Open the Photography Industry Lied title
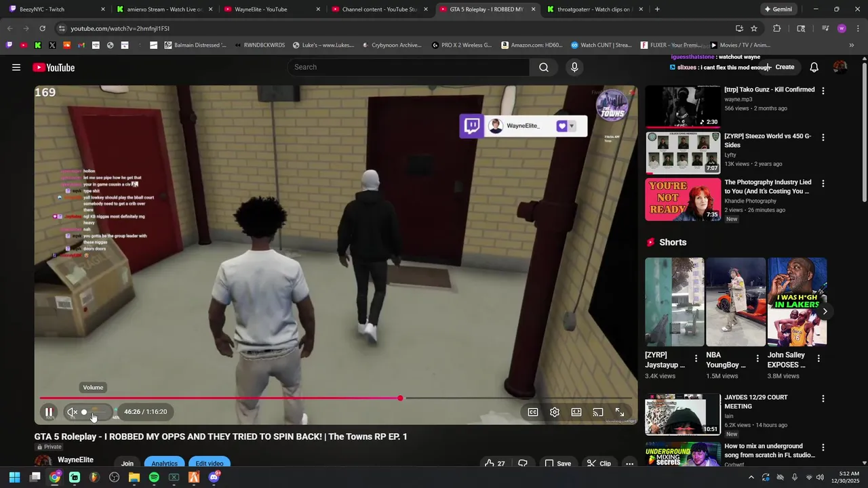 pos(768,186)
